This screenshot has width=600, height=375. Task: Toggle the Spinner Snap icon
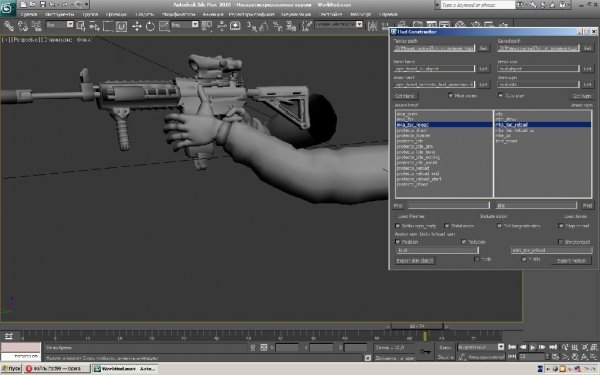pyautogui.click(x=291, y=26)
